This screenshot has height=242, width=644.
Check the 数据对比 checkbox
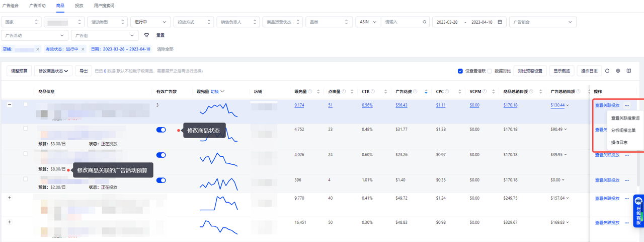[x=490, y=71]
